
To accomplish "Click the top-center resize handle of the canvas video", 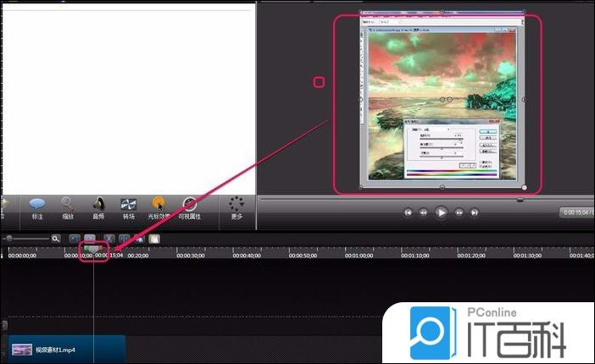I will pos(442,11).
